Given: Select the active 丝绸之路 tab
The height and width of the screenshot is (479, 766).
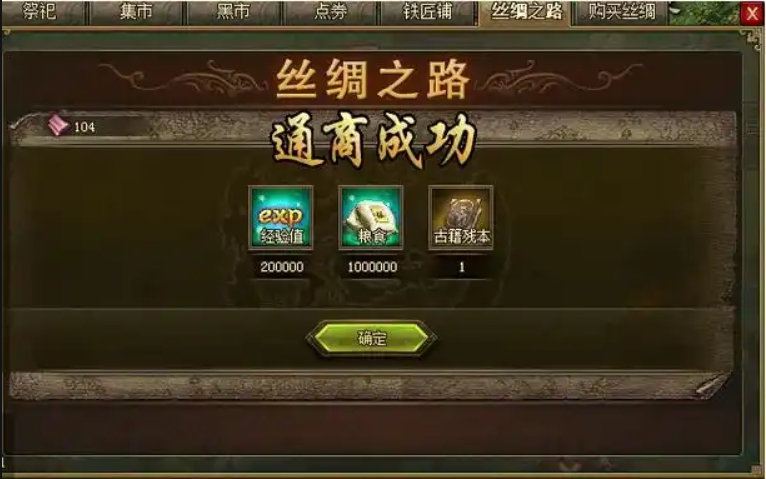Looking at the screenshot, I should (x=525, y=12).
